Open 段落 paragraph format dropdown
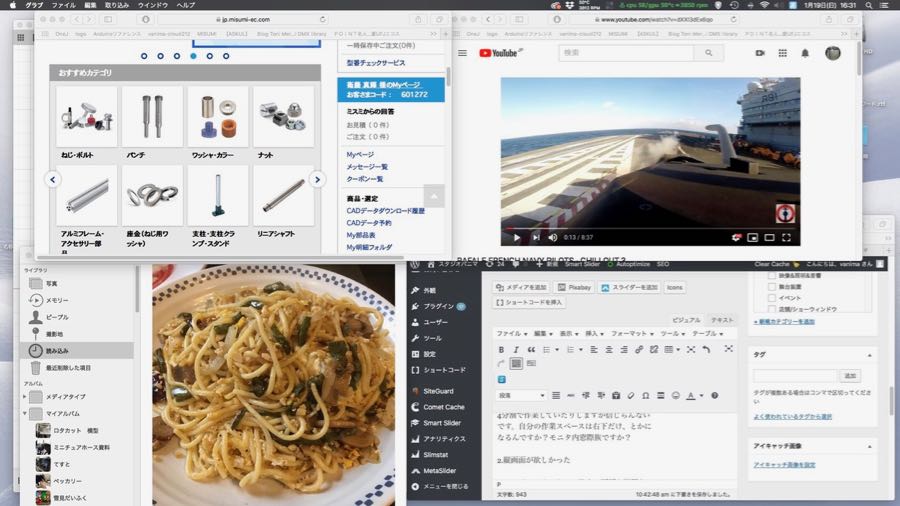The height and width of the screenshot is (506, 900). [521, 395]
